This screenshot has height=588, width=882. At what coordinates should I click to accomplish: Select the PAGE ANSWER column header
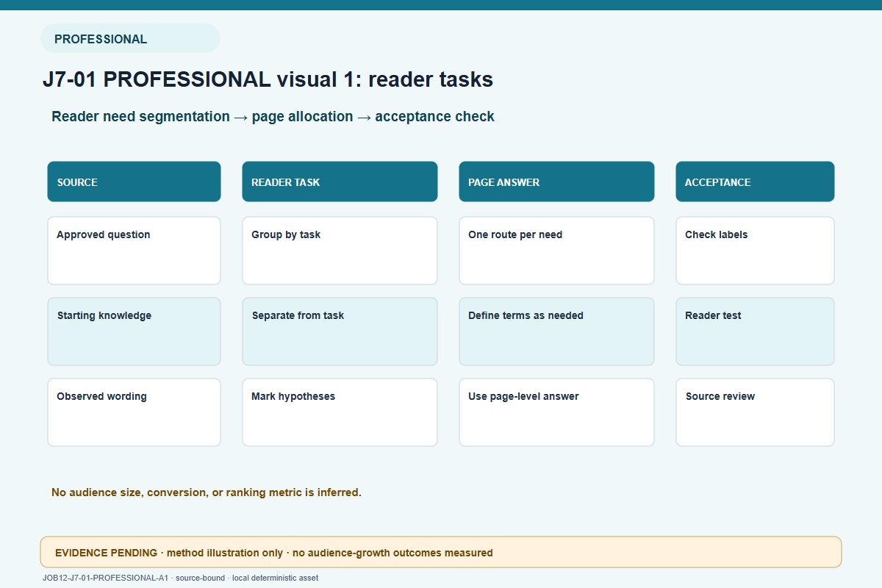pyautogui.click(x=556, y=182)
